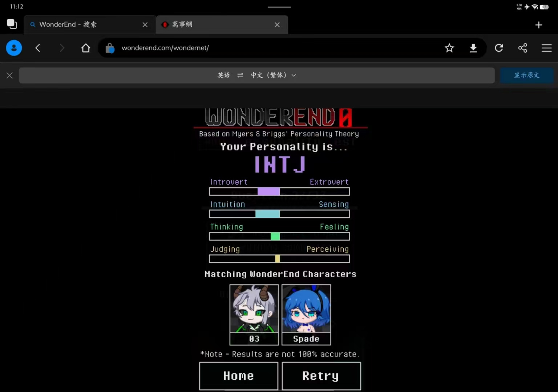This screenshot has width=558, height=392.
Task: Click 'Based on Myers & Briggs' Personality Theory' text
Action: 279,134
